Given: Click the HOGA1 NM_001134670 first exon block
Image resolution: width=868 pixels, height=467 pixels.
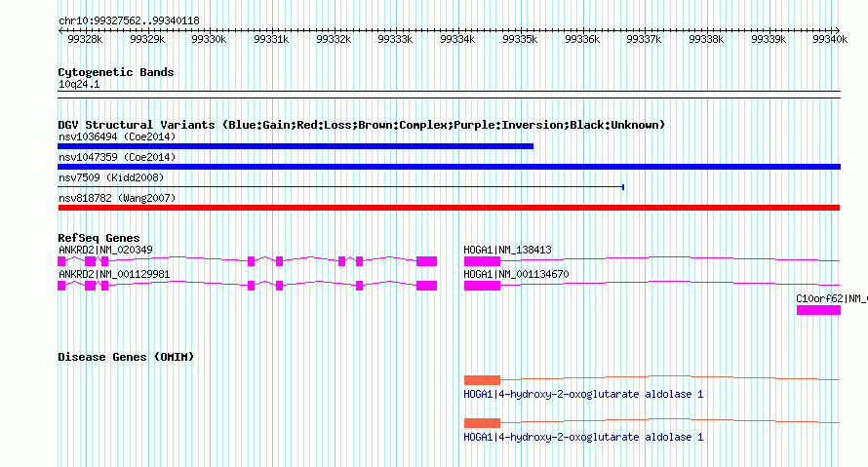Looking at the screenshot, I should (x=482, y=286).
